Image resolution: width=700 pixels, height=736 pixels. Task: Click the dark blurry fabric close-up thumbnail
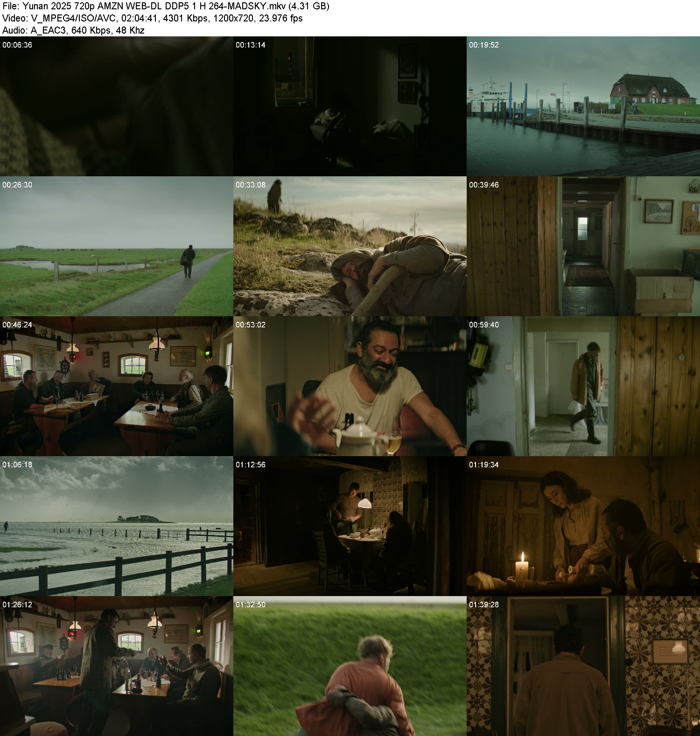(117, 106)
